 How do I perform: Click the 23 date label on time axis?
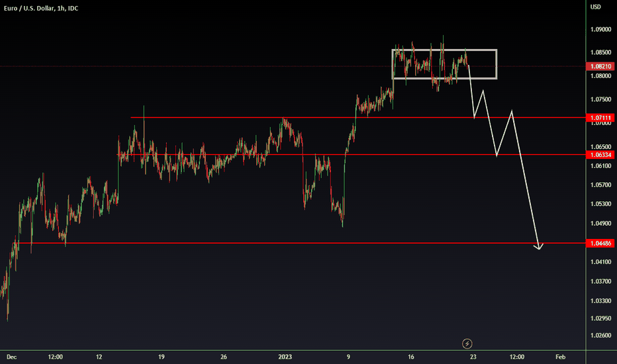(473, 357)
